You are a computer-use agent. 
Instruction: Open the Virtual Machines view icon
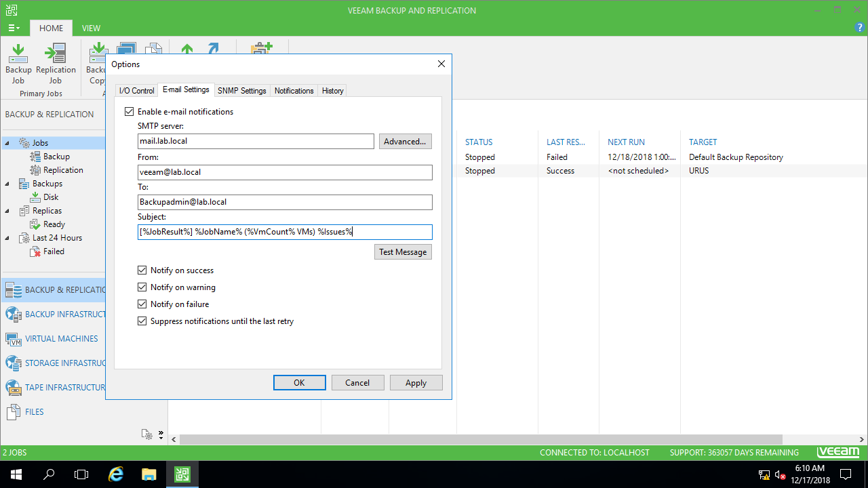pyautogui.click(x=14, y=339)
